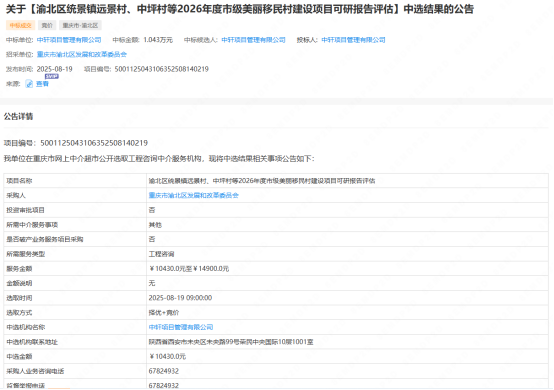Click the announcement title heading

point(240,9)
